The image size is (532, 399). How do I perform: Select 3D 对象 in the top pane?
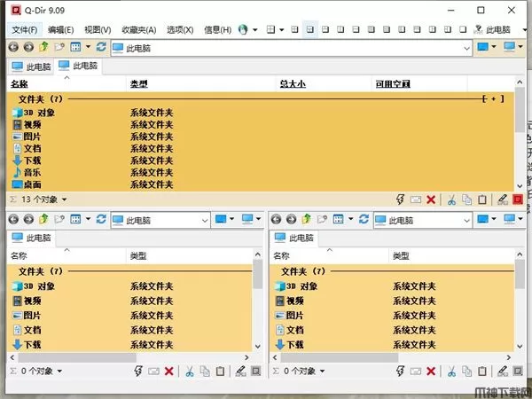(34, 113)
